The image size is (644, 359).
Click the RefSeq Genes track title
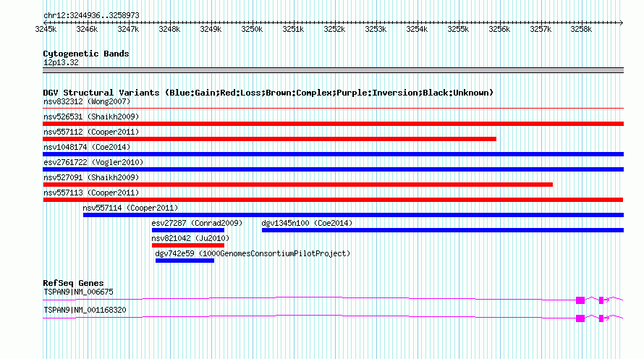(73, 283)
